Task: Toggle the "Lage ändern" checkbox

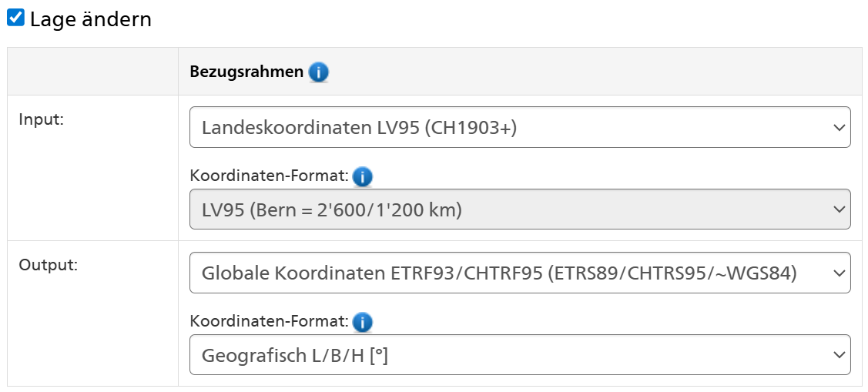Action: tap(16, 18)
